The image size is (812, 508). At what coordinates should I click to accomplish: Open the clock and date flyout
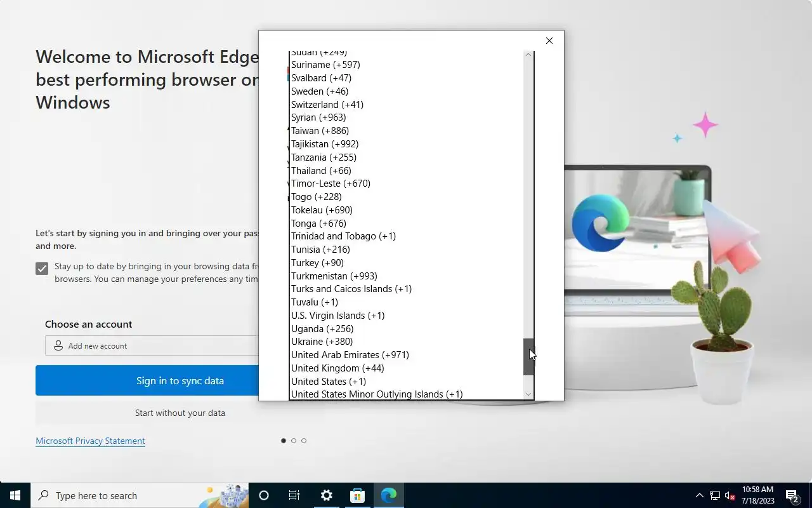tap(757, 495)
